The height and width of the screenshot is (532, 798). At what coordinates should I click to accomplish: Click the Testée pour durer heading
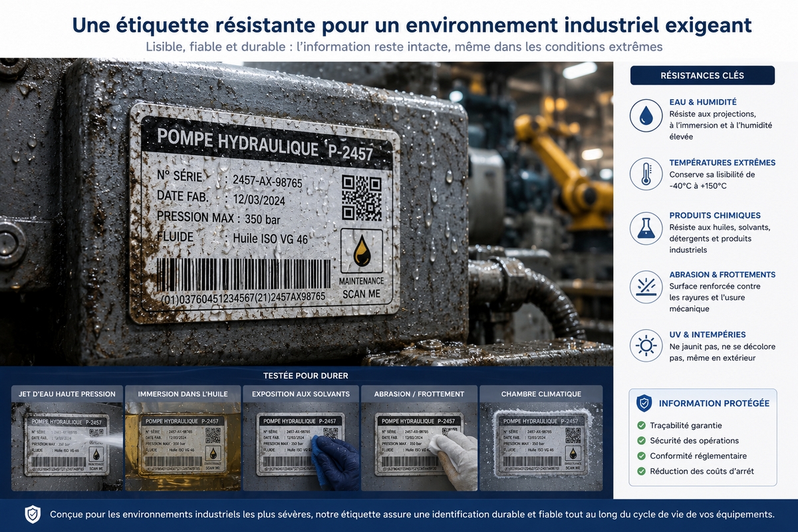pyautogui.click(x=306, y=376)
